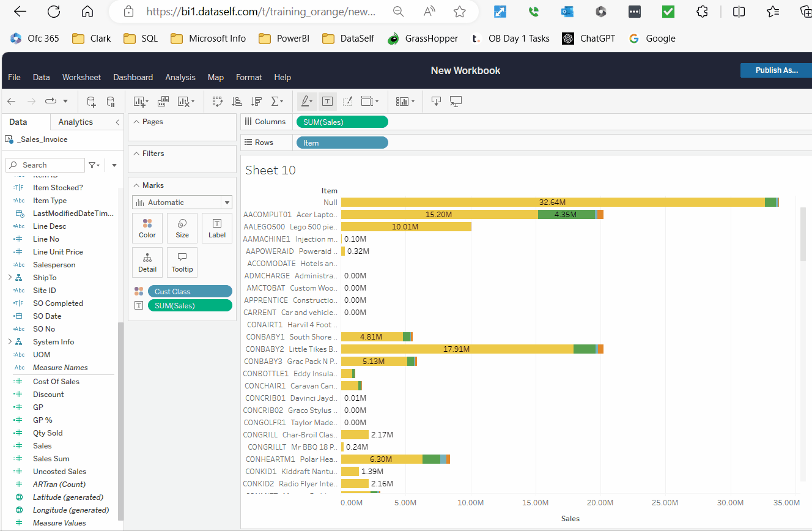Click the Publish As... button
Screen dimensions: 812x531
click(x=776, y=70)
